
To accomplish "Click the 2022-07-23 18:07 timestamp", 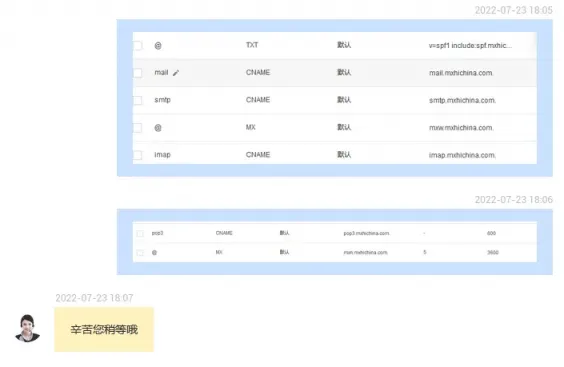I will click(94, 298).
